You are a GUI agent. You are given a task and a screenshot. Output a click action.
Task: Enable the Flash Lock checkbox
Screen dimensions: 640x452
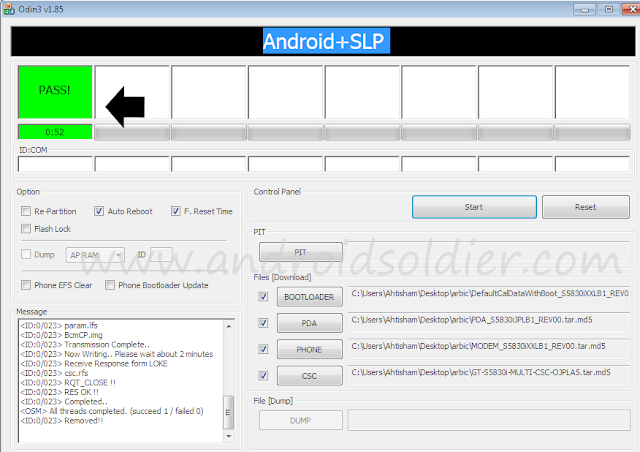click(x=26, y=229)
